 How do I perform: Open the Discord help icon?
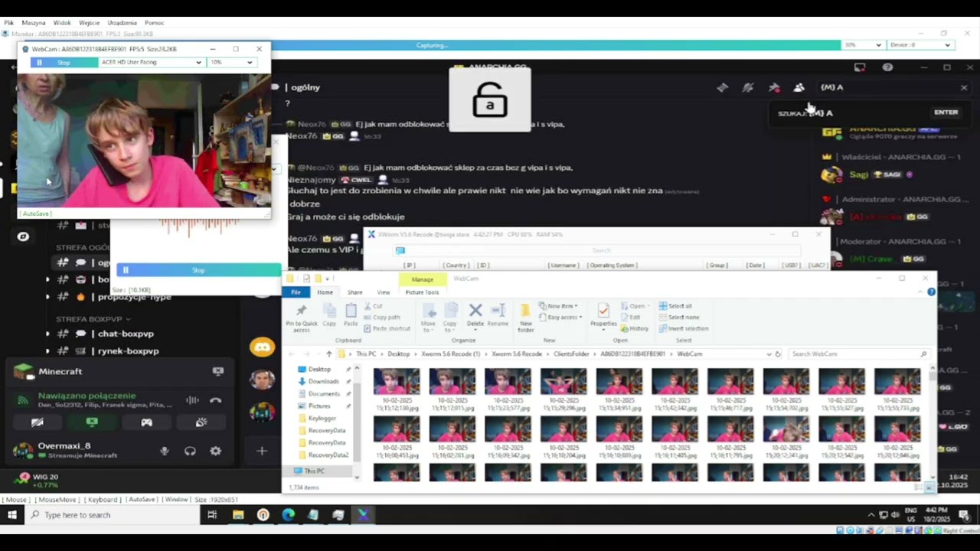tap(887, 67)
